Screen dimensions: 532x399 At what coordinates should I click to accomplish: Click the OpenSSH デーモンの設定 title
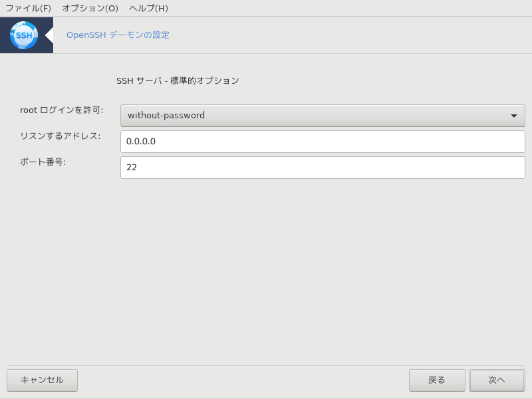(118, 35)
